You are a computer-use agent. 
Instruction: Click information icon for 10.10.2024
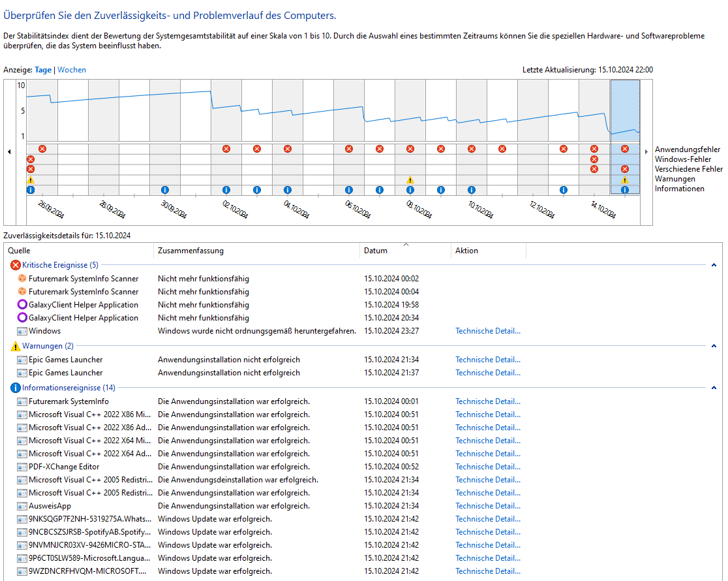coord(471,189)
